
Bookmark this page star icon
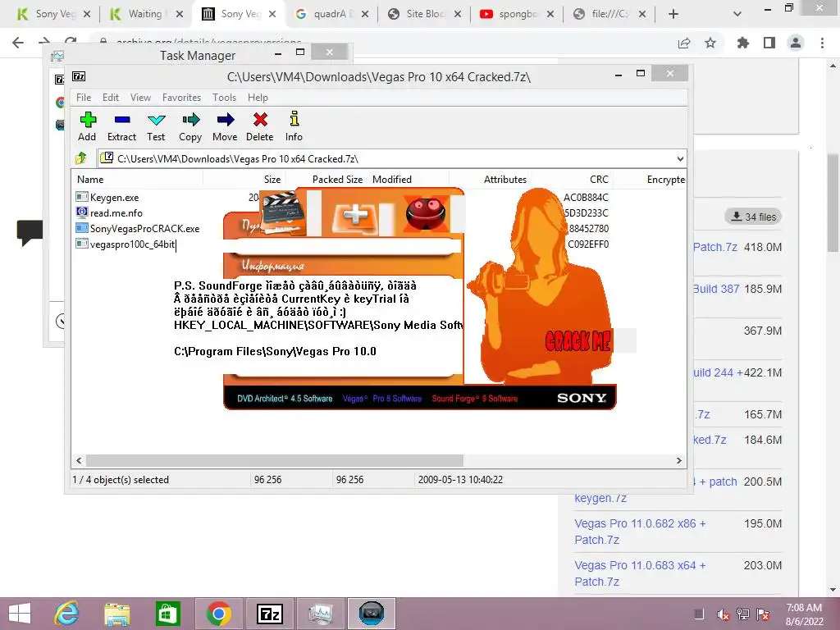(x=710, y=43)
